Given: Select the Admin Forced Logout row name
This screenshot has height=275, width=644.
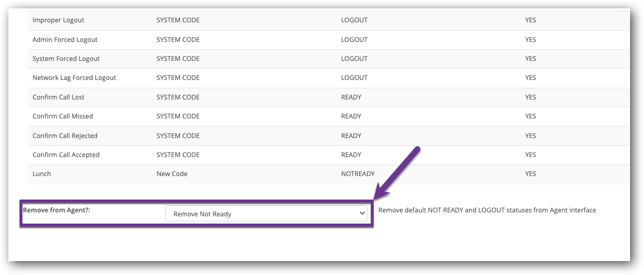Looking at the screenshot, I should [65, 40].
